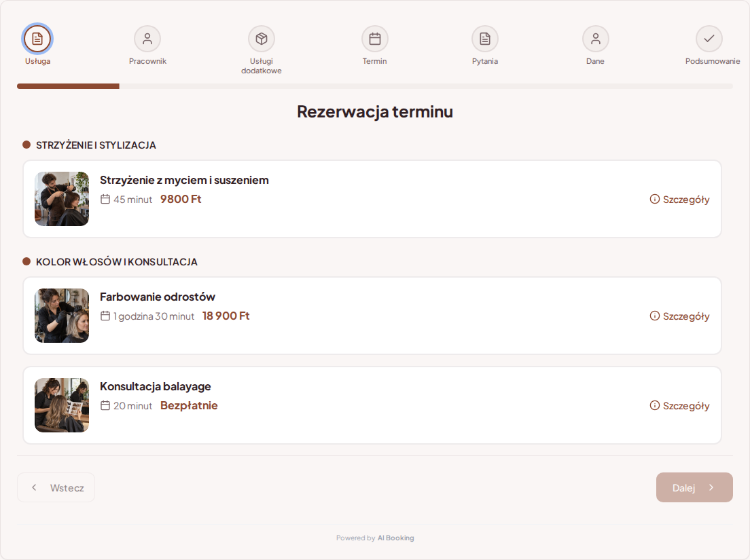Click the 20 minut duration text
The height and width of the screenshot is (560, 750).
tap(132, 406)
